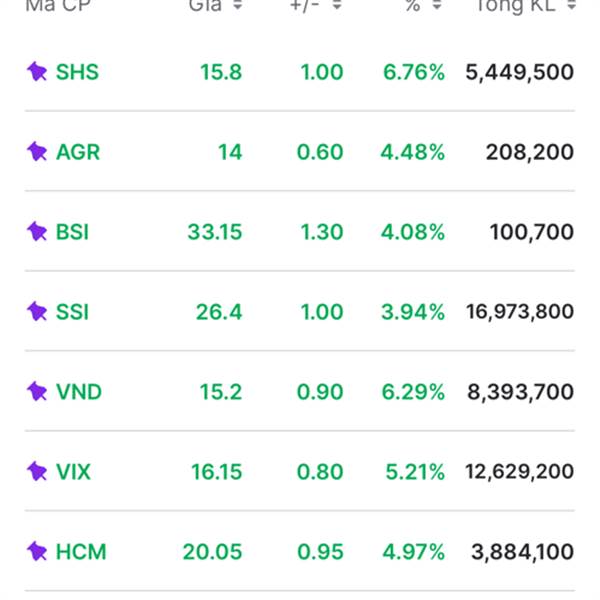This screenshot has height=600, width=600.
Task: Open the SHS stock ticker
Action: coord(77,72)
